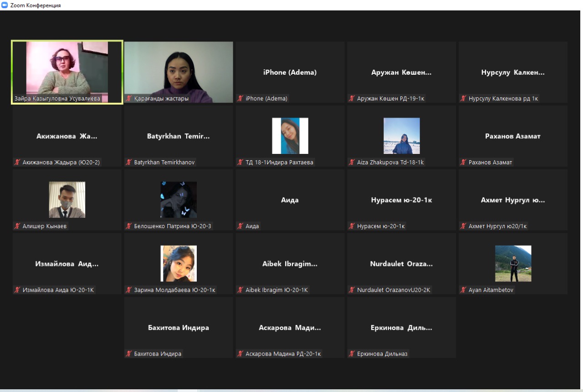Image resolution: width=583 pixels, height=392 pixels.
Task: Select the active speaker video of Зайра Казыгуловна
Action: (67, 68)
